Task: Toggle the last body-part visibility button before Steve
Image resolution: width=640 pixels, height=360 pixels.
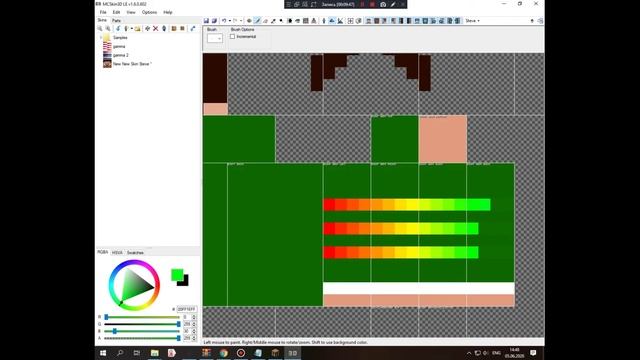Action: click(x=457, y=21)
